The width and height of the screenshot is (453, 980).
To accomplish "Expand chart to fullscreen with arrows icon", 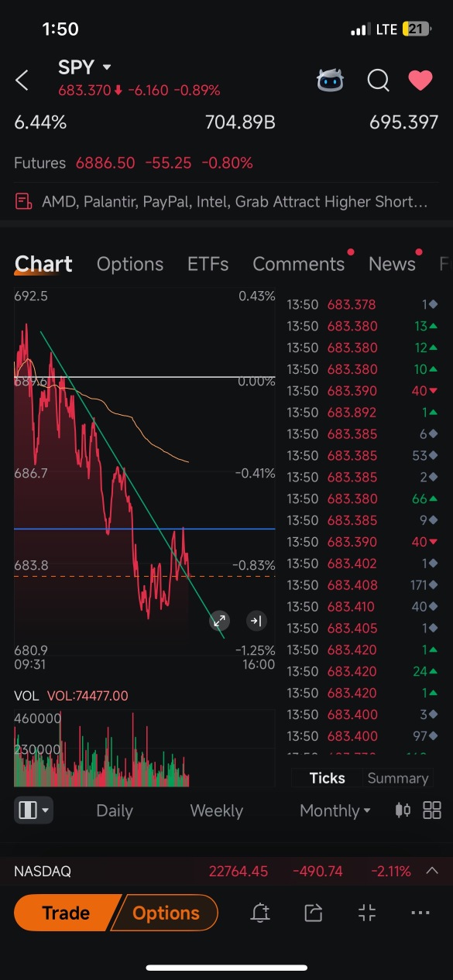I will 220,620.
